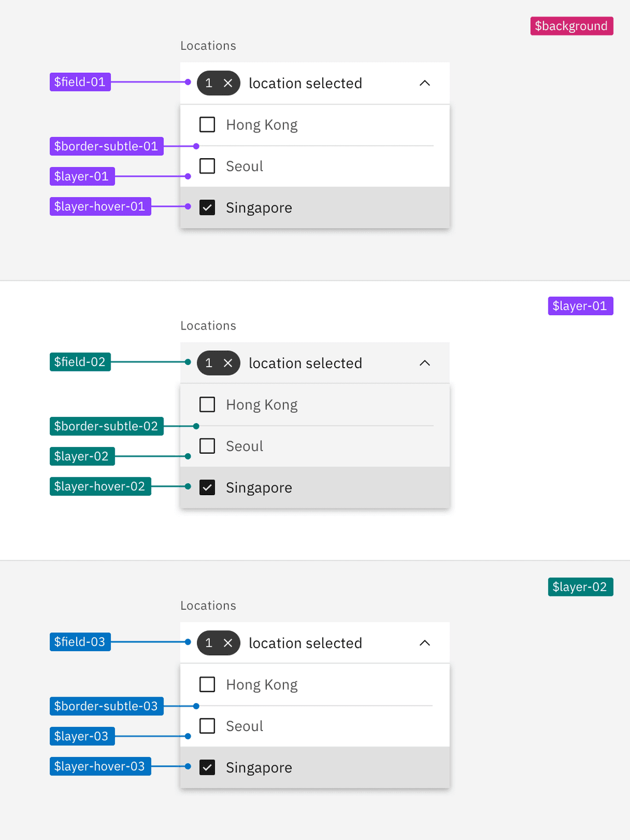Image resolution: width=630 pixels, height=840 pixels.
Task: Click the $layer-hover-03 annotation badge
Action: click(100, 766)
